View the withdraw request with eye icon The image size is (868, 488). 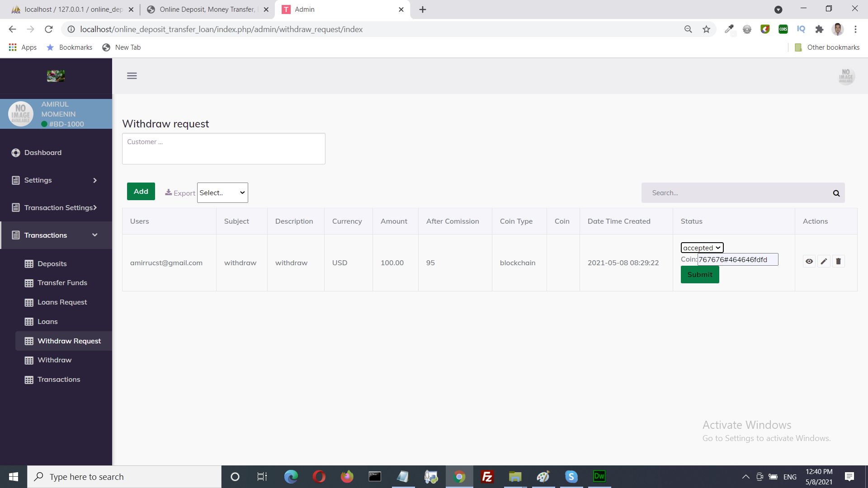point(809,261)
